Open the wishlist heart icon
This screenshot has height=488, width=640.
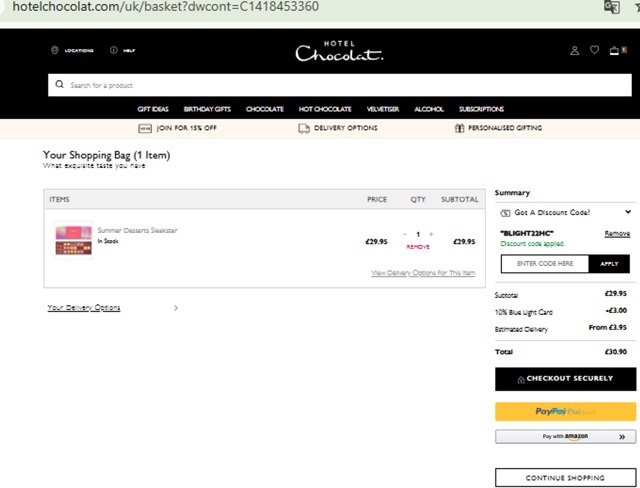(594, 50)
